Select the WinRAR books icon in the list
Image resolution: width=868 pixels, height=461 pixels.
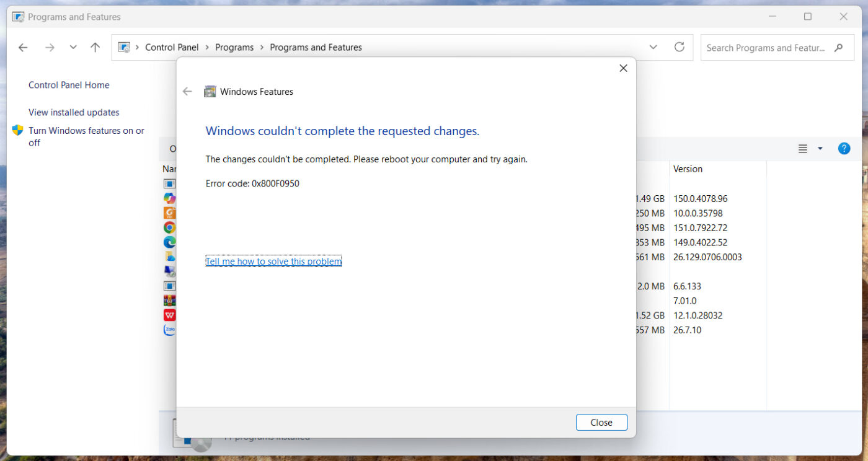(x=169, y=301)
